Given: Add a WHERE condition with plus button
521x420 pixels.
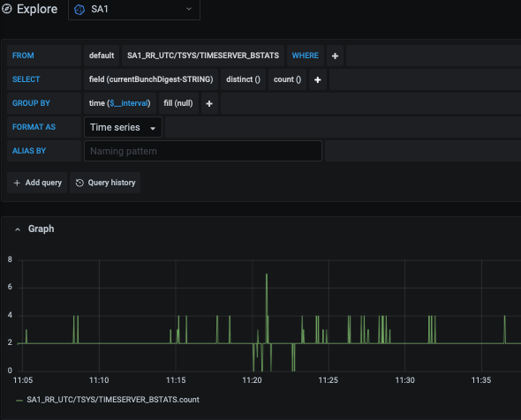Looking at the screenshot, I should pos(335,56).
